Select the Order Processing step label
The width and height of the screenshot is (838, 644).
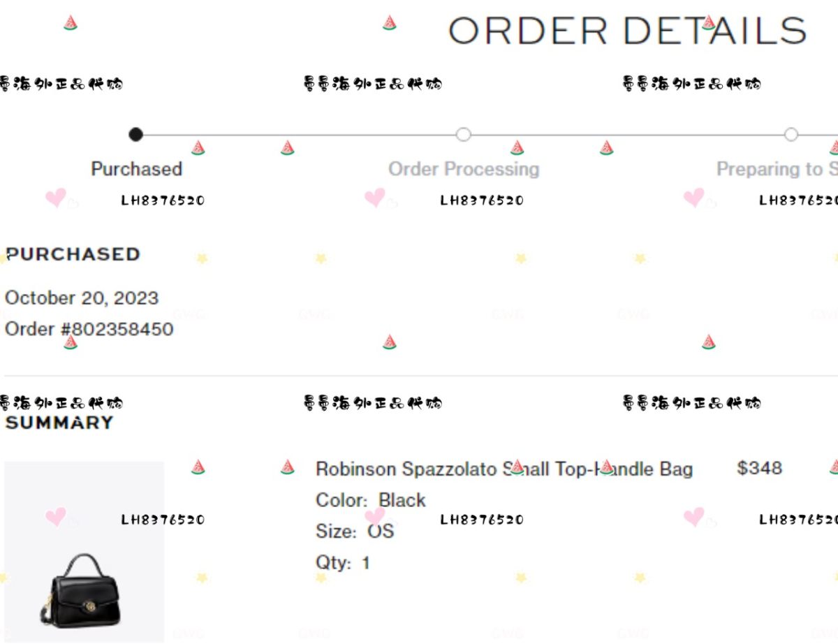[x=464, y=169]
